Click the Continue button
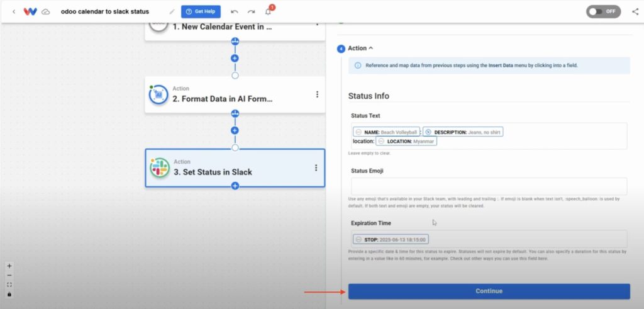The height and width of the screenshot is (309, 644). pyautogui.click(x=489, y=291)
